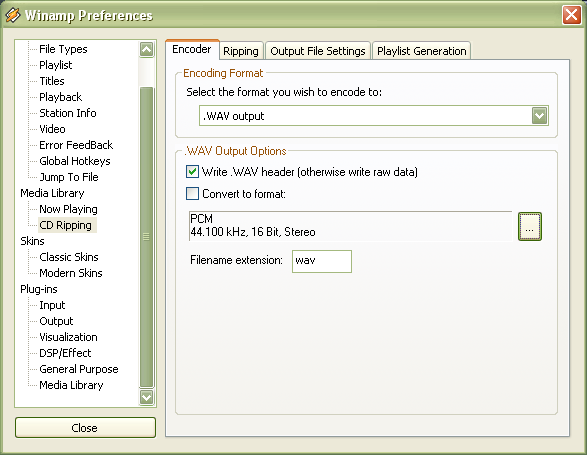Open the Playlist Generation tab

[422, 51]
